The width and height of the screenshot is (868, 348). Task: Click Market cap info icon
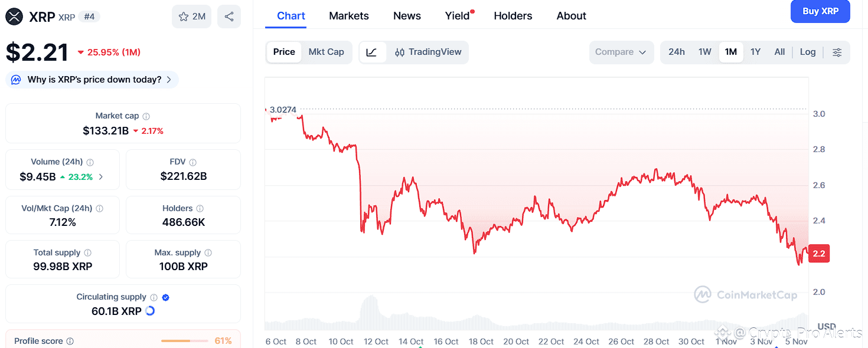pyautogui.click(x=146, y=117)
